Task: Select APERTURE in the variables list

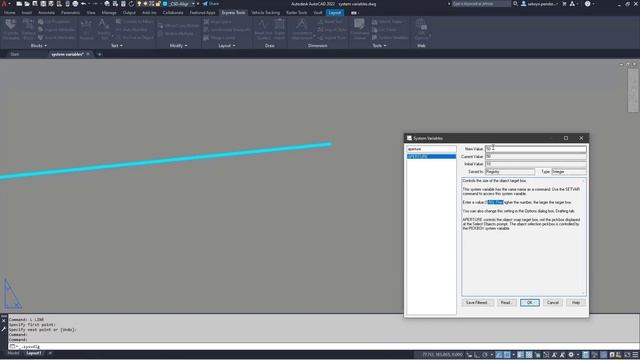Action: pos(431,156)
